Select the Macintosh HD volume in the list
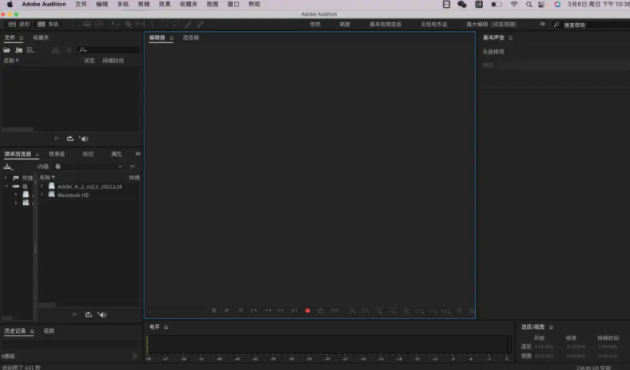 click(x=73, y=195)
